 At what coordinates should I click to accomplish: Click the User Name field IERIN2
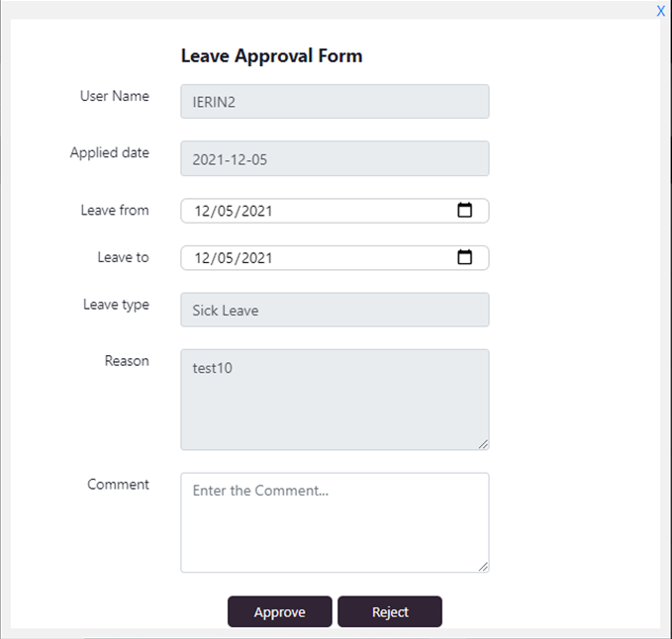coord(335,102)
